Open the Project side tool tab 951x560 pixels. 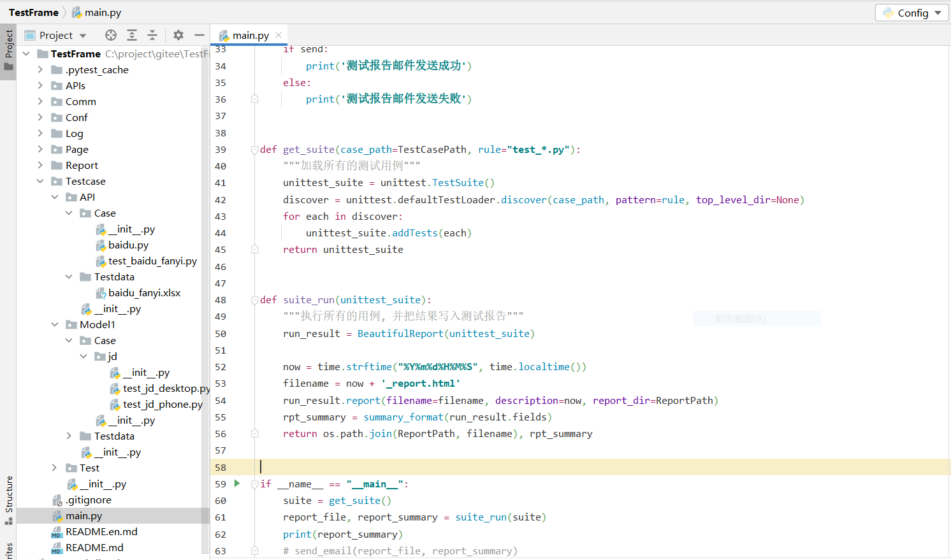click(x=8, y=52)
